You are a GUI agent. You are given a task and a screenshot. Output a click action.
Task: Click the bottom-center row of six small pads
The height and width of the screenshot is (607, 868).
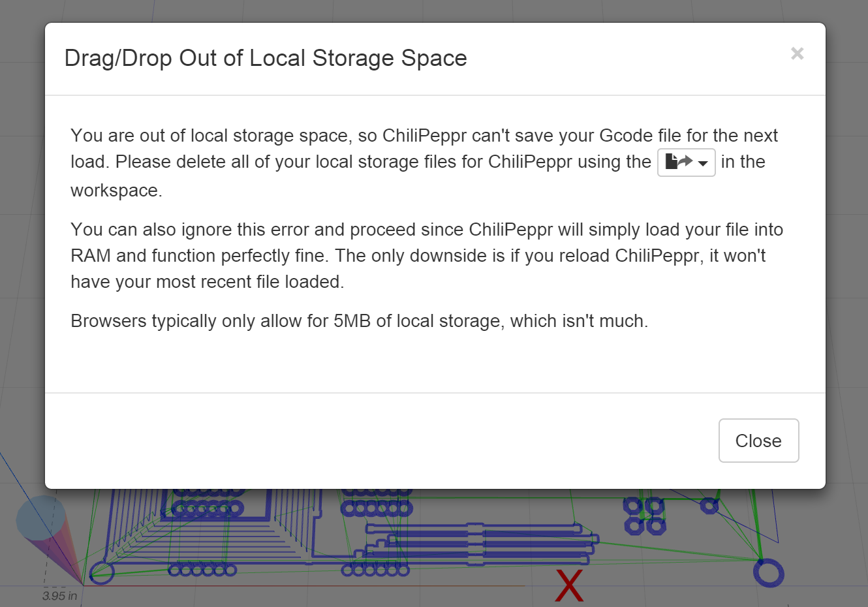click(376, 570)
